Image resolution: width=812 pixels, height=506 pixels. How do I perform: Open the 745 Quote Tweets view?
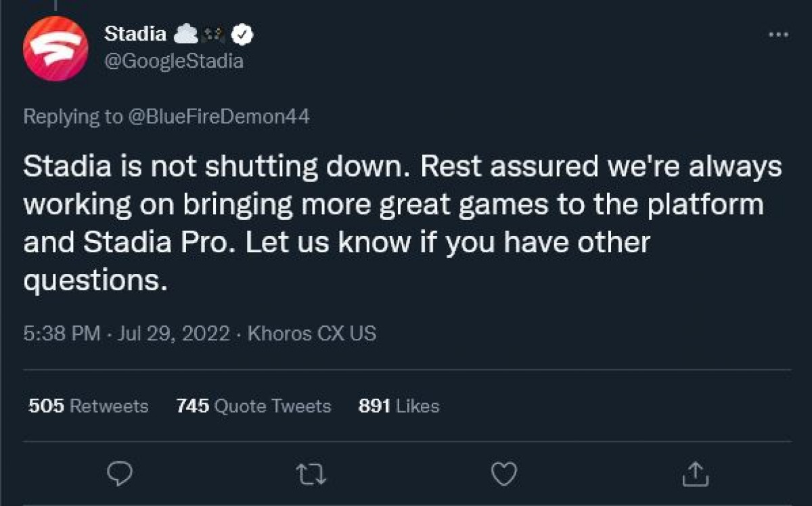(x=254, y=406)
